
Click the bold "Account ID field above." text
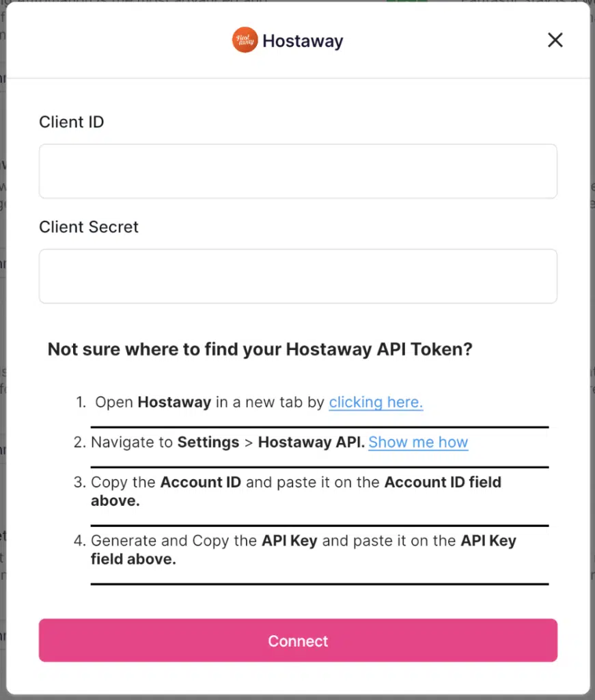pos(443,482)
